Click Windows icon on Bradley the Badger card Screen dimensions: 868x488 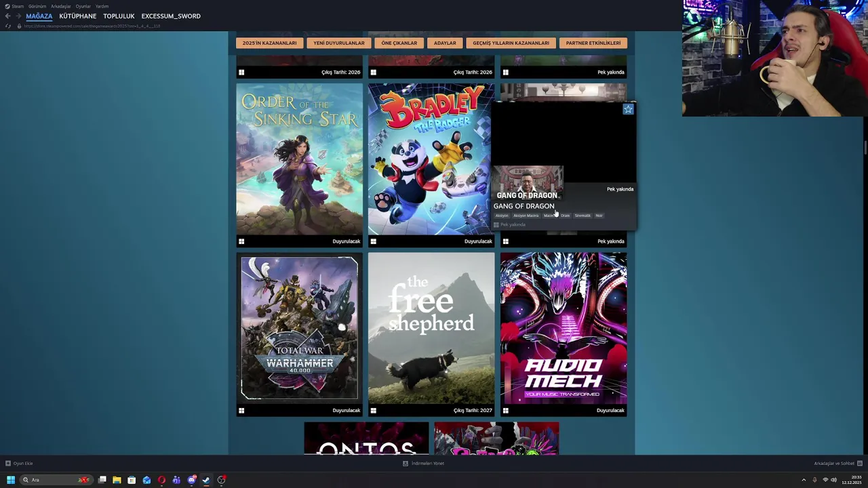[x=373, y=241]
